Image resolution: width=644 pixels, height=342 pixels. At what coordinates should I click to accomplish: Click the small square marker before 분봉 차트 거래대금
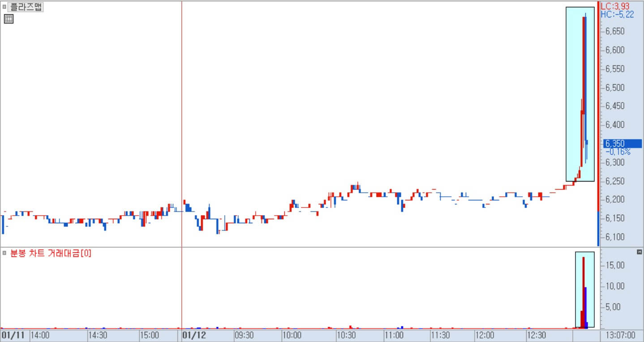4,253
